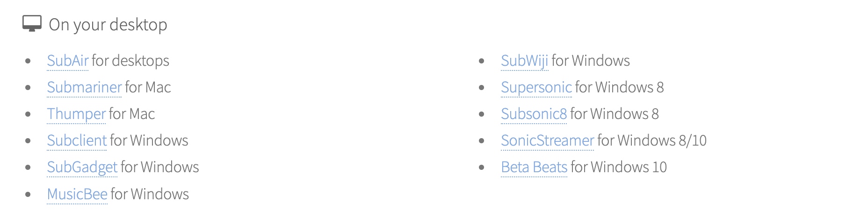Open the SubAir link
868x224 pixels.
[x=68, y=61]
